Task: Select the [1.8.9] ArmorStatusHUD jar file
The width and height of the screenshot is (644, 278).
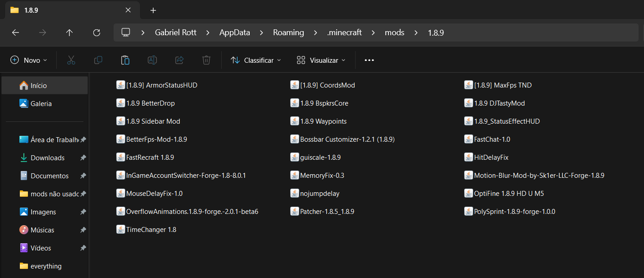Action: (x=157, y=85)
